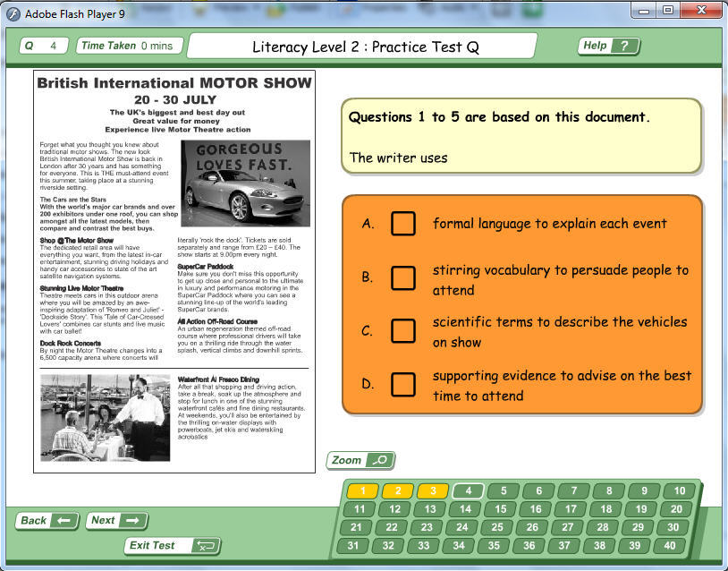Maximize the Flash Player window
The width and height of the screenshot is (728, 571).
pos(668,10)
